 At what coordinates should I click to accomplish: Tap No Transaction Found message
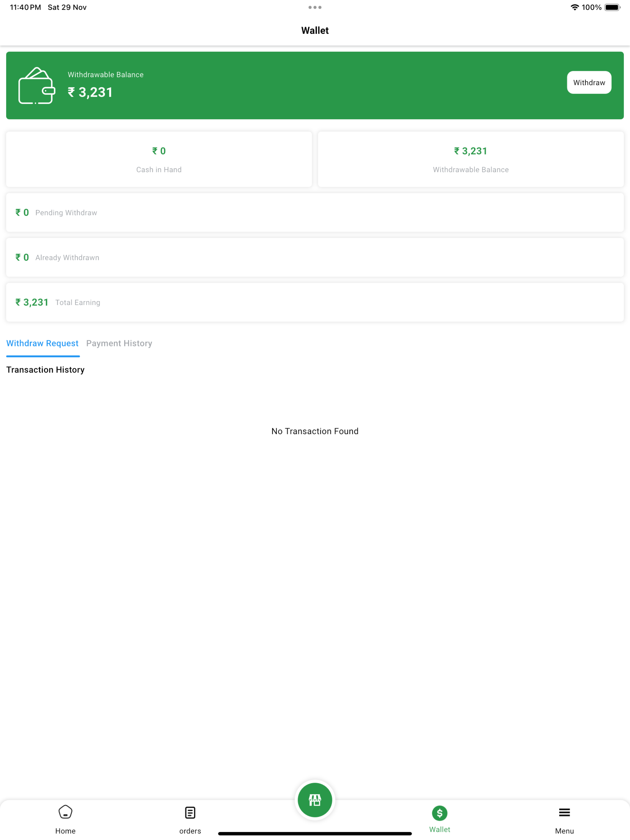[315, 431]
